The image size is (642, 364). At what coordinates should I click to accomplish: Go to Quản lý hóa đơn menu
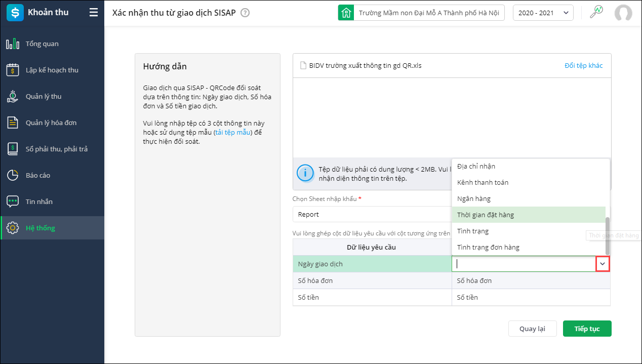click(51, 123)
